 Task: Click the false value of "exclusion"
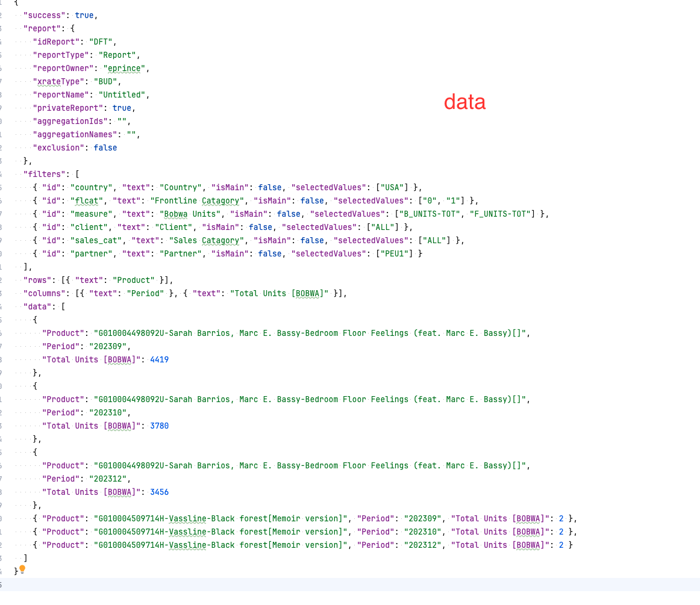click(x=105, y=147)
